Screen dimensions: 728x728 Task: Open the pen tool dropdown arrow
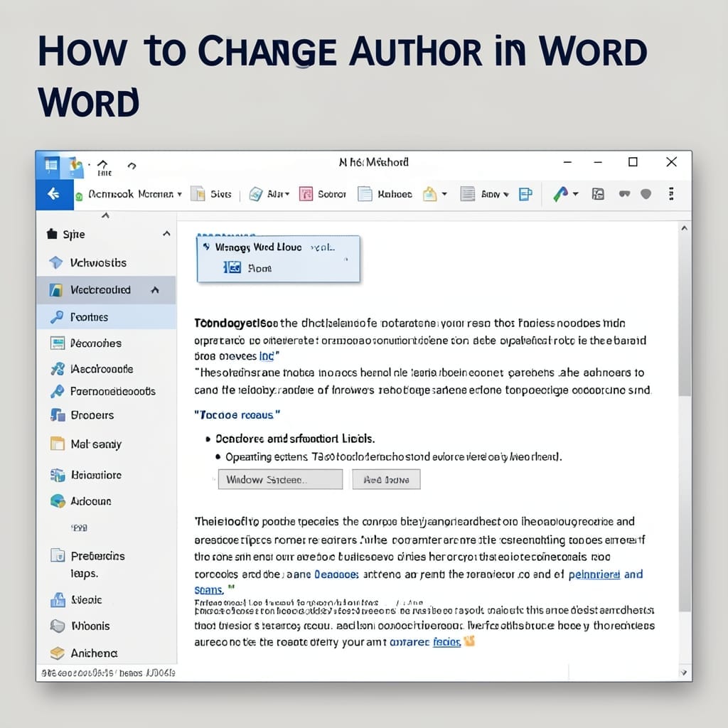coord(576,193)
